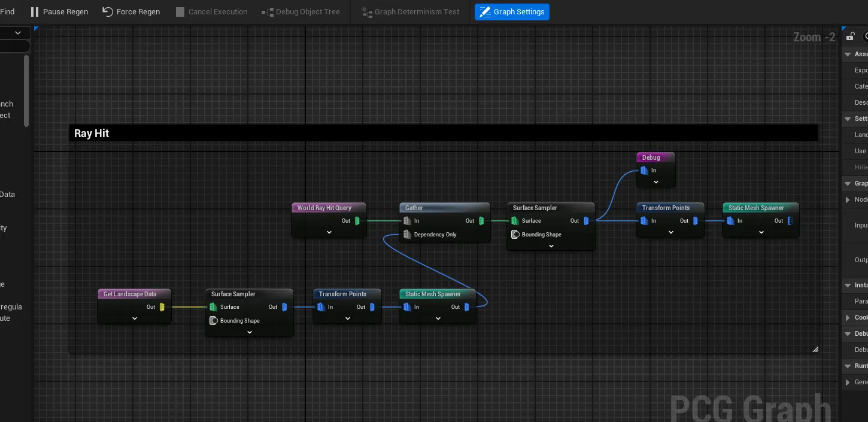Click the Get Landscape Data Out pin
This screenshot has width=868, height=422.
pos(162,307)
